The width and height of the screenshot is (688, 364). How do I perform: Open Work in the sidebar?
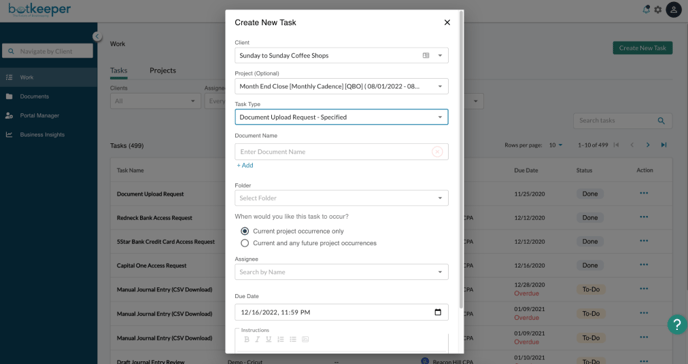click(48, 77)
